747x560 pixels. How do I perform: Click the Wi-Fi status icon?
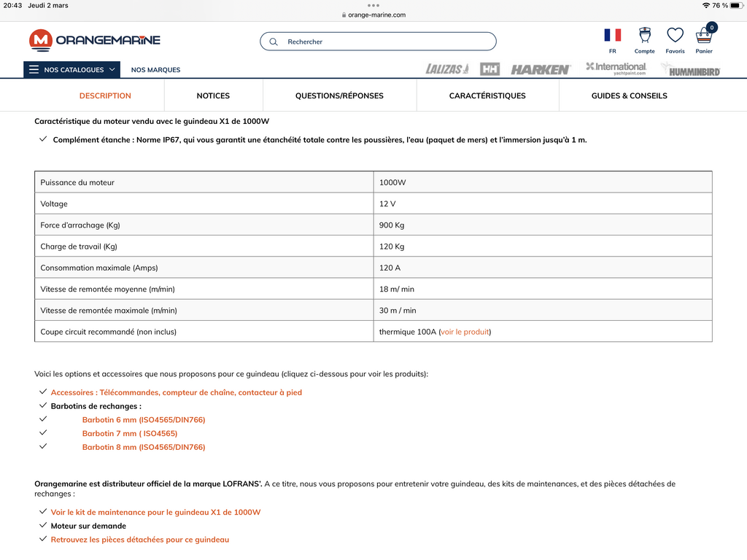706,5
